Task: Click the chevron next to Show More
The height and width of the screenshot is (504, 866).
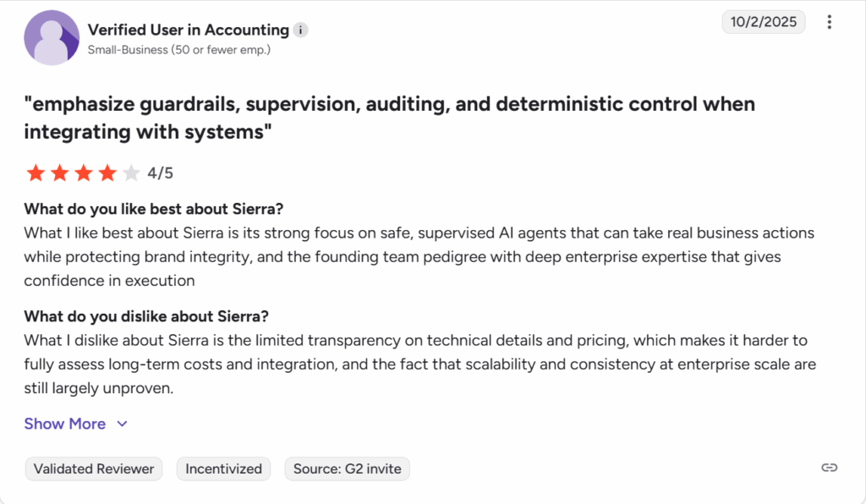Action: click(x=121, y=424)
